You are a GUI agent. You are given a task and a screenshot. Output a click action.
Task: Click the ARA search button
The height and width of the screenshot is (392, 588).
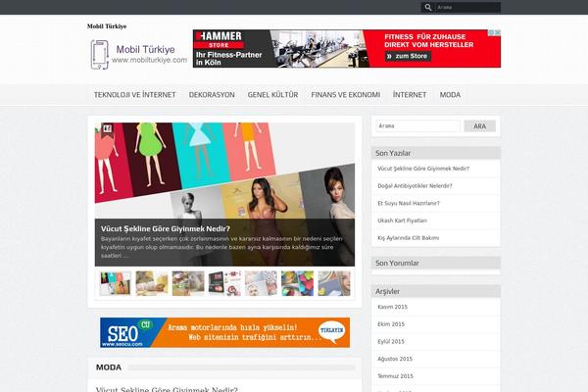click(x=479, y=126)
